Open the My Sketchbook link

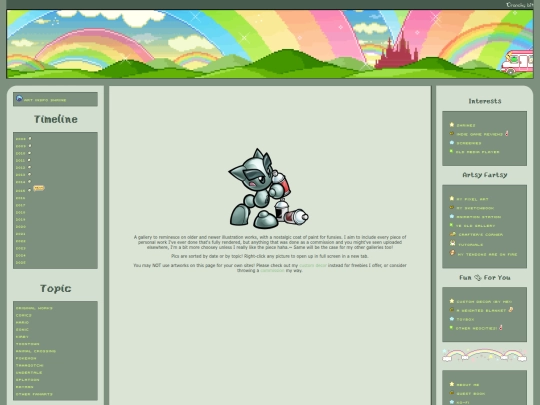coord(475,208)
